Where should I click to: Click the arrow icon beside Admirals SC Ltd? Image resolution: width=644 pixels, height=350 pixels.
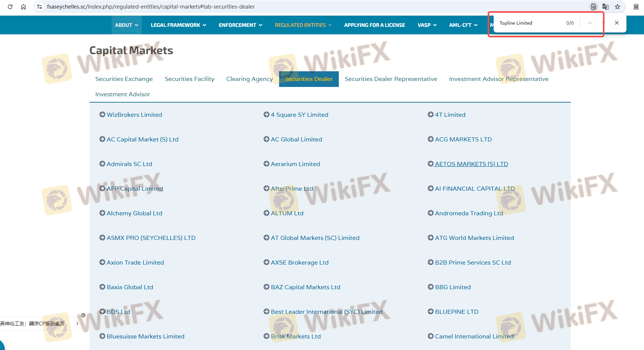coord(102,164)
